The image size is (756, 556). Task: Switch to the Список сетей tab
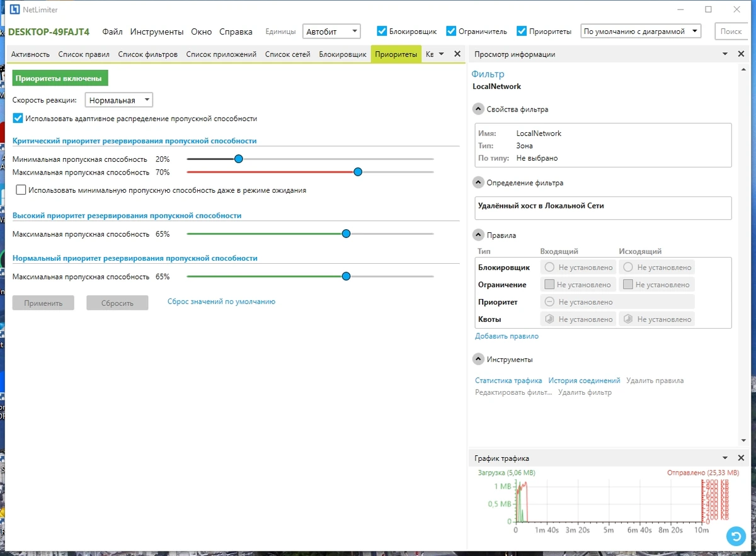[x=288, y=54]
